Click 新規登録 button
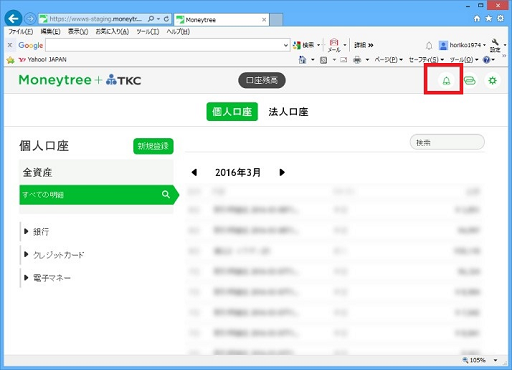 click(x=153, y=146)
